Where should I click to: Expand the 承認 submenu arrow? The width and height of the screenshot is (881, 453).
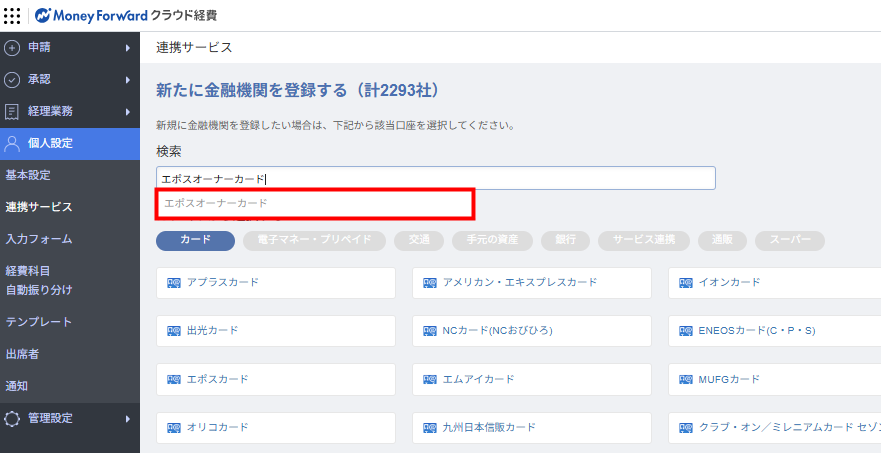(x=128, y=80)
